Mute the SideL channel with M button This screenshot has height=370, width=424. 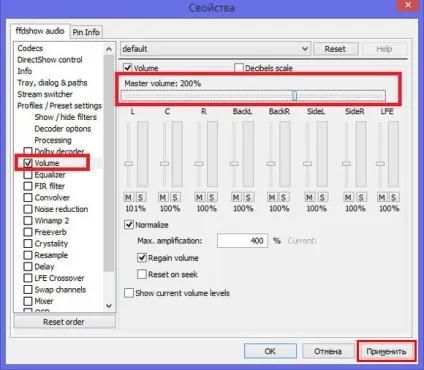(310, 197)
